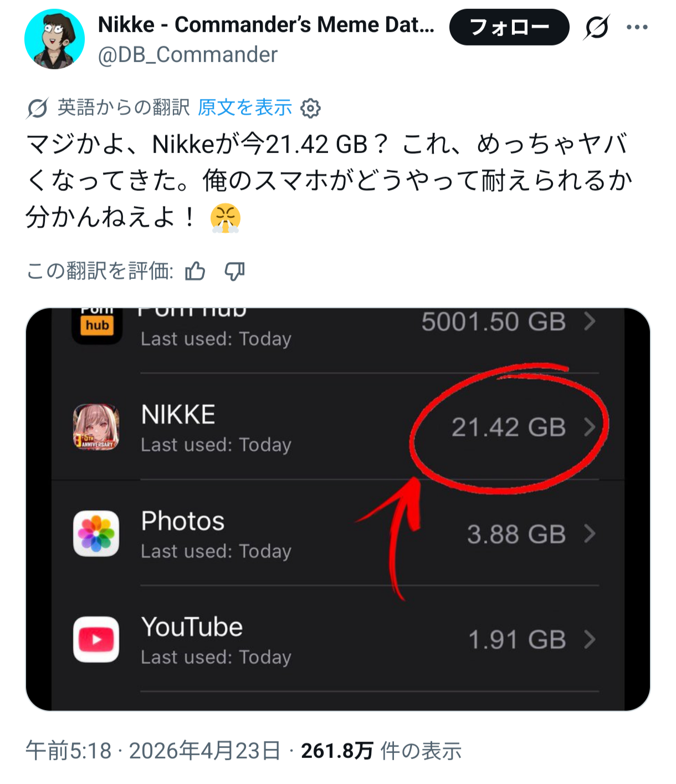
Task: Open the @DB_Commander handle
Action: point(188,55)
